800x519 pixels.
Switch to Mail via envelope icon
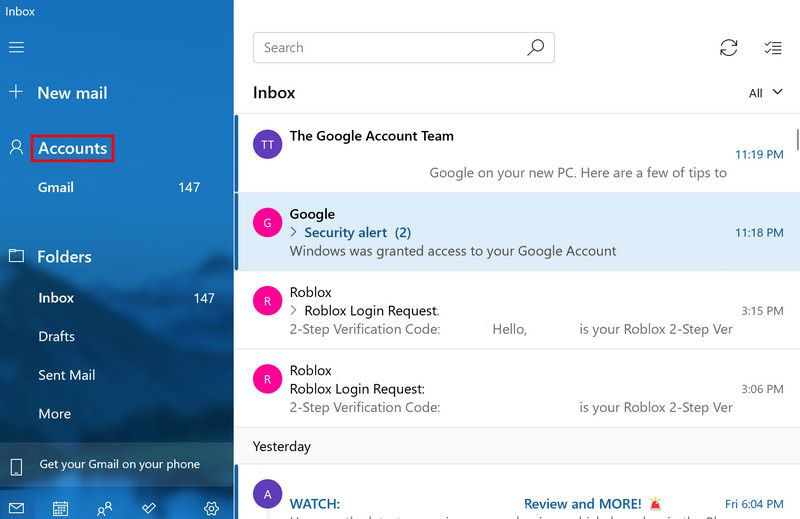pos(16,508)
